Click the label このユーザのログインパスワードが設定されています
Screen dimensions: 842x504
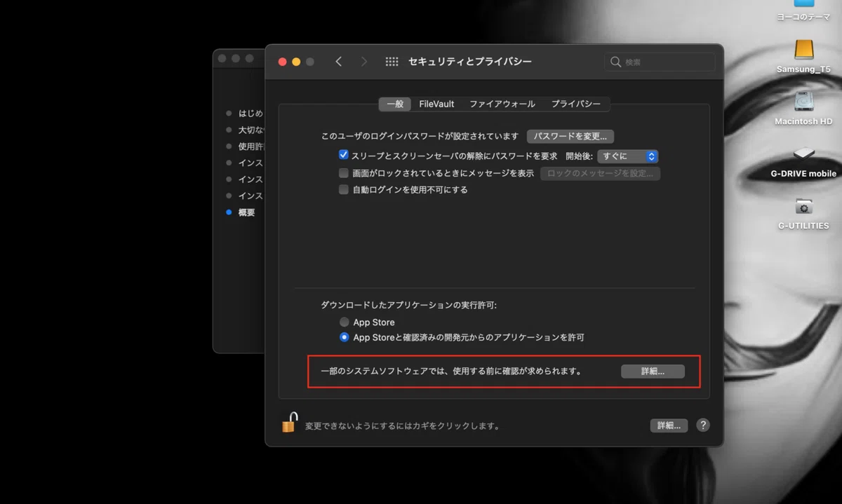420,136
